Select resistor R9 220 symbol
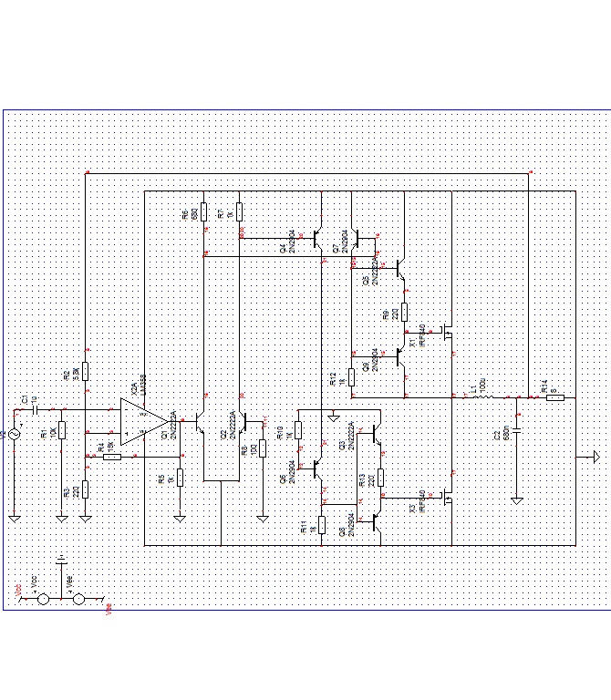The image size is (611, 700). pos(405,312)
